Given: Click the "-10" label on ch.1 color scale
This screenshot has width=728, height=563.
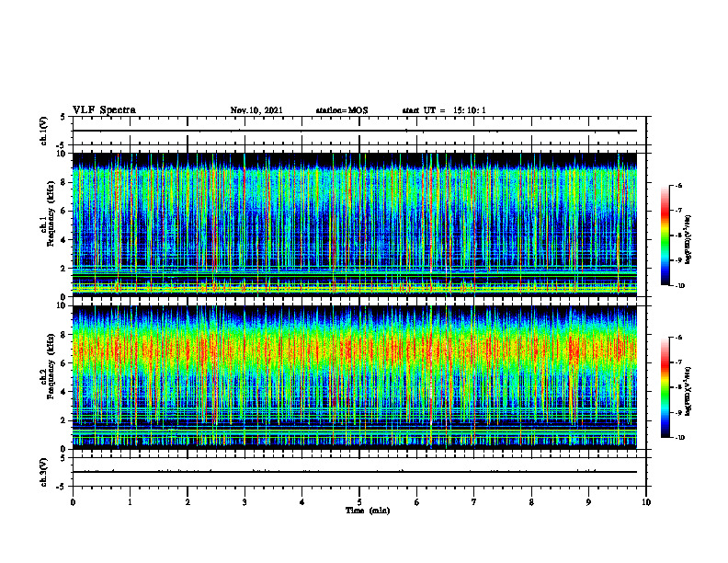Looking at the screenshot, I should (x=680, y=285).
